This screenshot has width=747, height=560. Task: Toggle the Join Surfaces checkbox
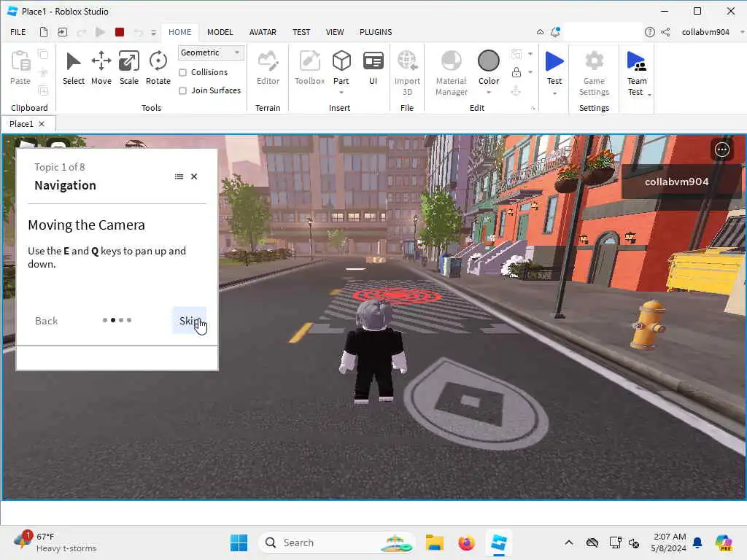pos(182,90)
